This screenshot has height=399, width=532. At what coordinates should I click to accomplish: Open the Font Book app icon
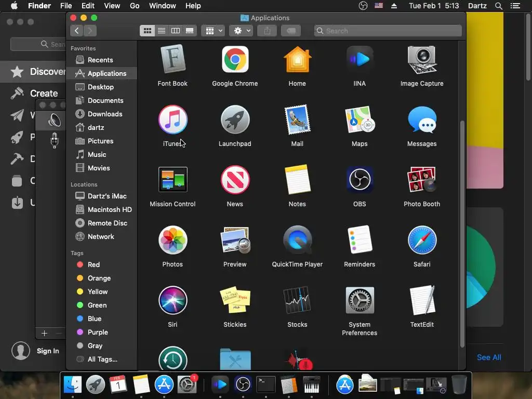172,60
